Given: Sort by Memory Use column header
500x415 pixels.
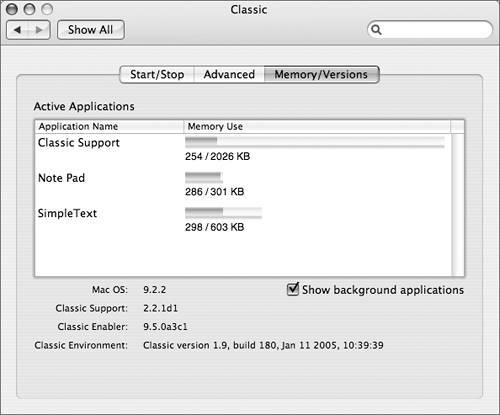Looking at the screenshot, I should click(x=317, y=127).
